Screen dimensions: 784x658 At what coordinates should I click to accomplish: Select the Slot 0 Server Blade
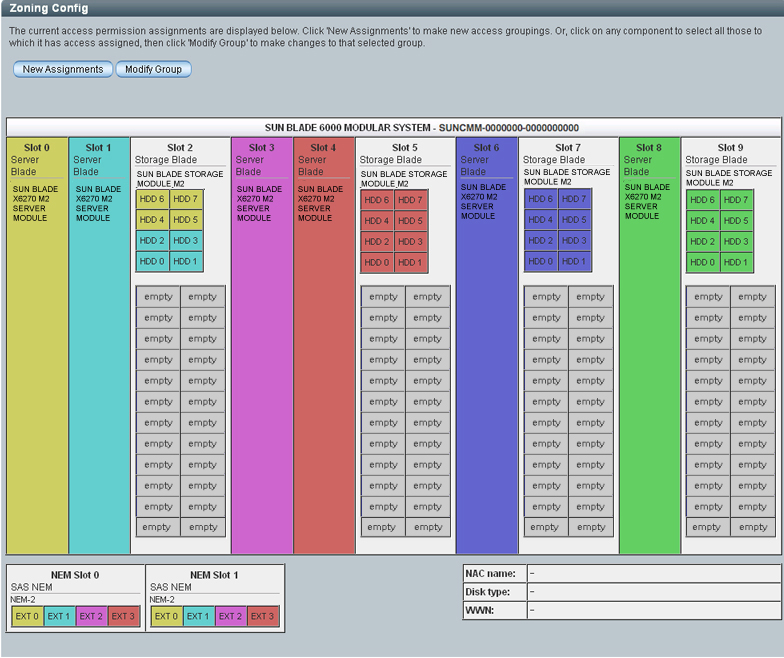38,346
